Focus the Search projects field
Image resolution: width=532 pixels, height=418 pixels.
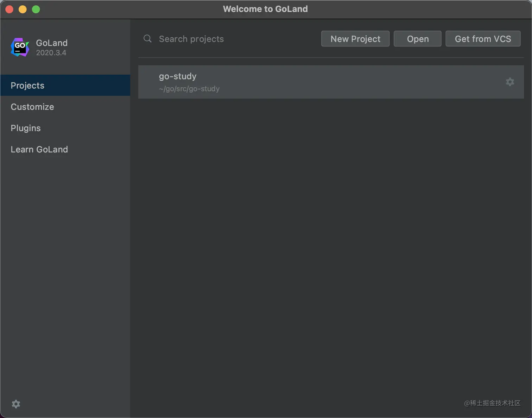(229, 39)
